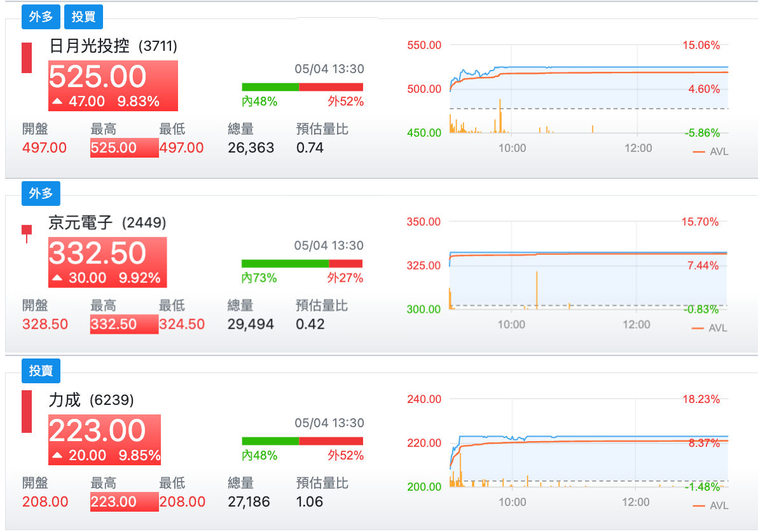Click opening price 328.50
Image resolution: width=758 pixels, height=532 pixels.
tap(45, 324)
